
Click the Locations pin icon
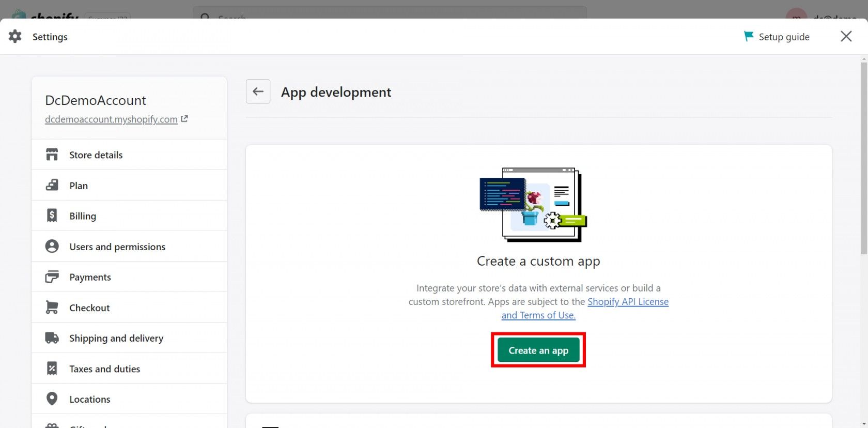click(x=52, y=399)
